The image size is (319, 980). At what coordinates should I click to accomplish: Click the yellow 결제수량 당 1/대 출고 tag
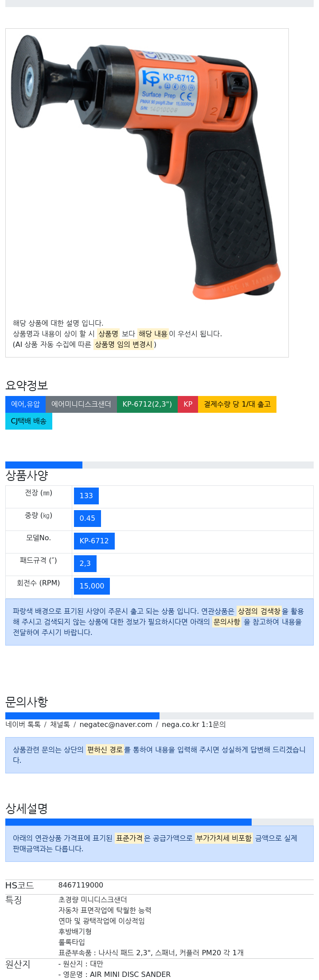(x=237, y=404)
